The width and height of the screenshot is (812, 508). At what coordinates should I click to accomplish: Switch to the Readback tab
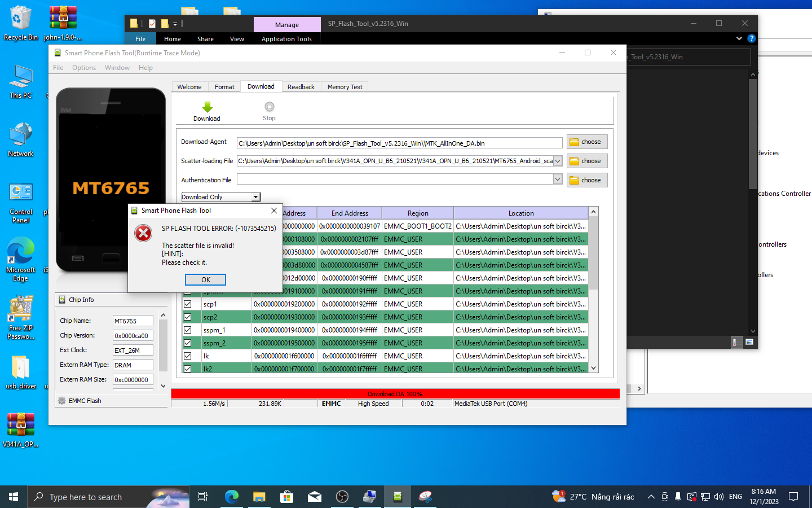301,87
